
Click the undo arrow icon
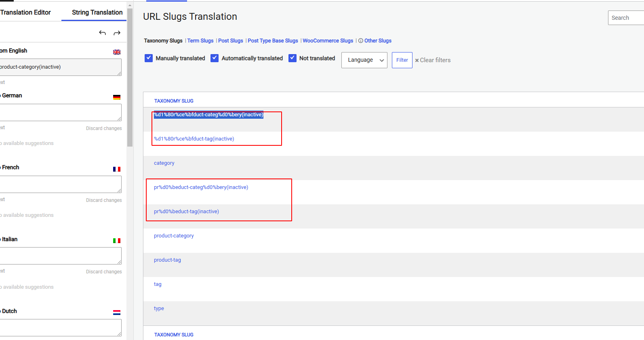click(102, 33)
